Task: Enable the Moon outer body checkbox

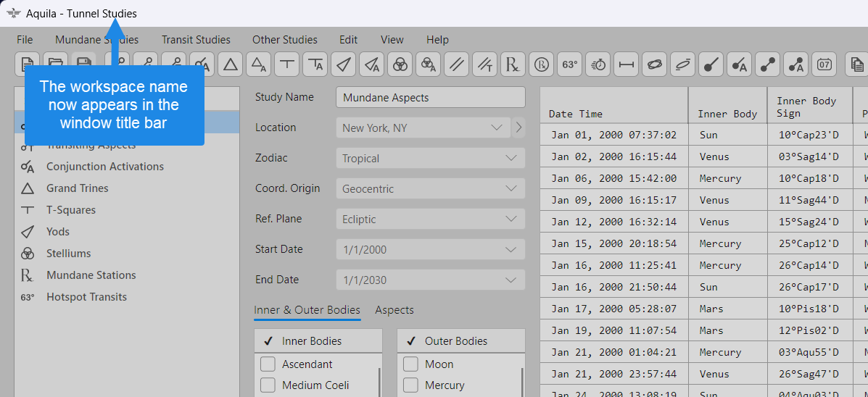Action: pyautogui.click(x=410, y=364)
